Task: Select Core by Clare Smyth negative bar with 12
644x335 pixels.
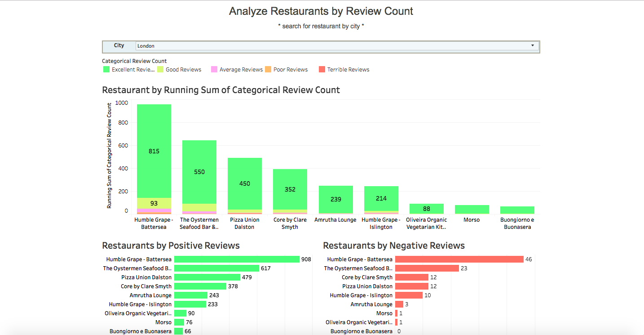Action: coord(412,277)
